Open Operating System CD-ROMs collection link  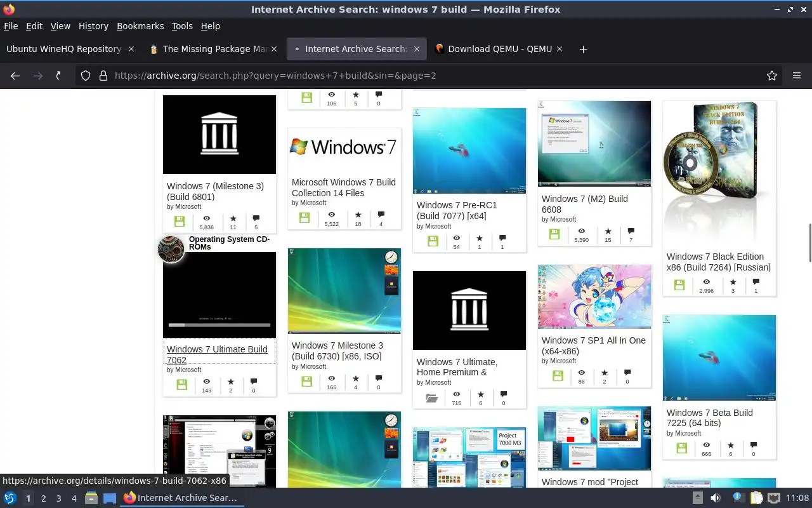pos(229,243)
